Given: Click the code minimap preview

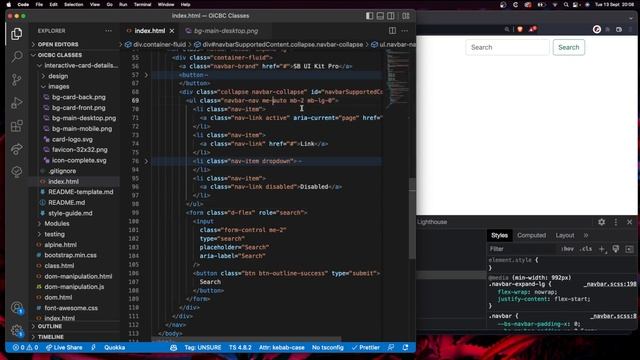Looking at the screenshot, I should pyautogui.click(x=396, y=78).
